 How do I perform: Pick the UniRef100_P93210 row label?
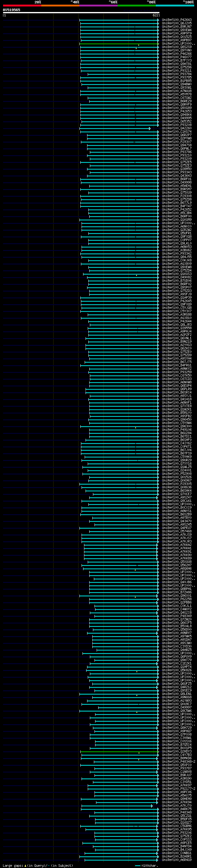click(x=177, y=155)
